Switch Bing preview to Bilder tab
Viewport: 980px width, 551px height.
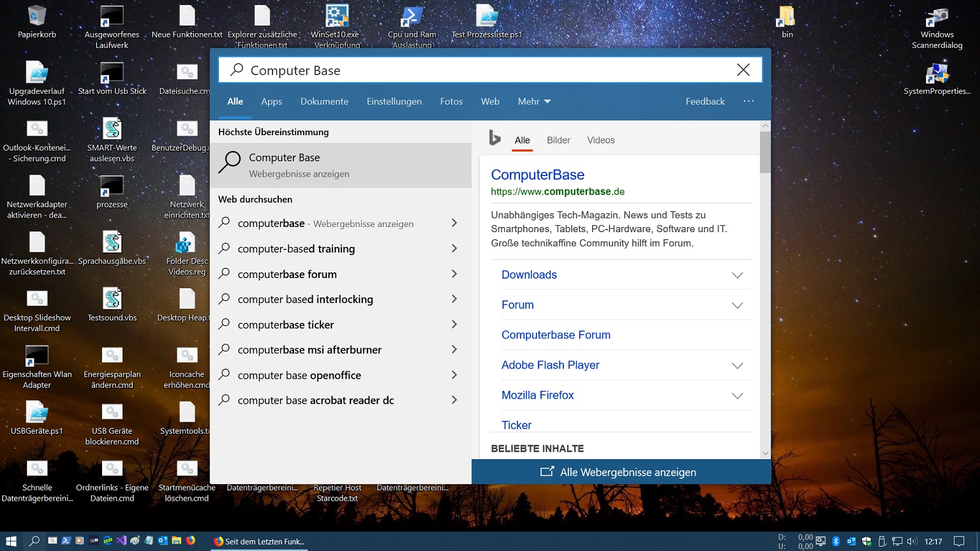[x=558, y=140]
